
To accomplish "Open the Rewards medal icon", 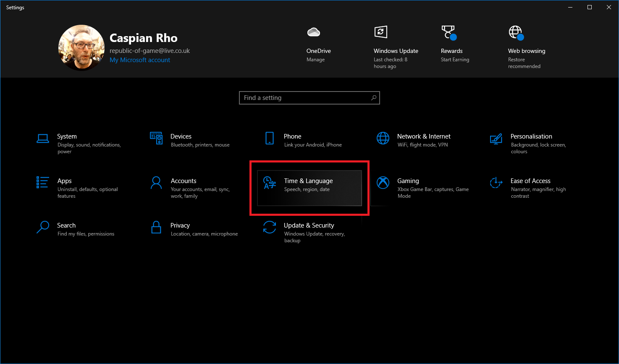I will coord(449,32).
